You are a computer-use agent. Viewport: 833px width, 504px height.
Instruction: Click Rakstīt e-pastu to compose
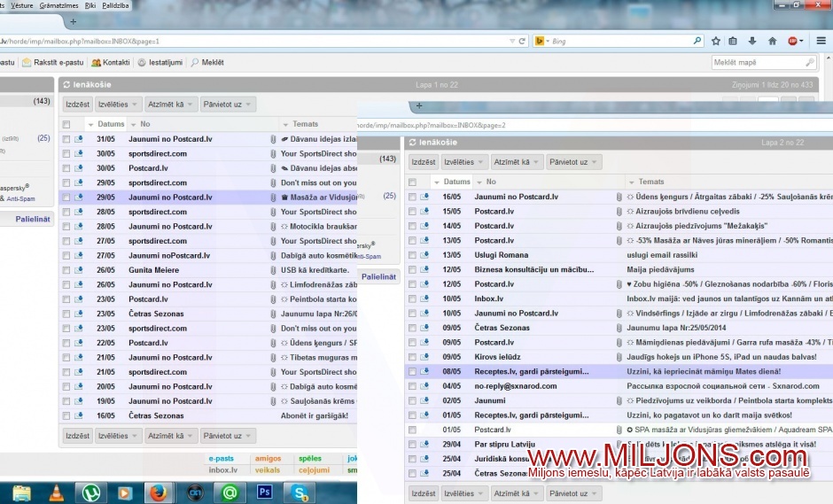(53, 63)
